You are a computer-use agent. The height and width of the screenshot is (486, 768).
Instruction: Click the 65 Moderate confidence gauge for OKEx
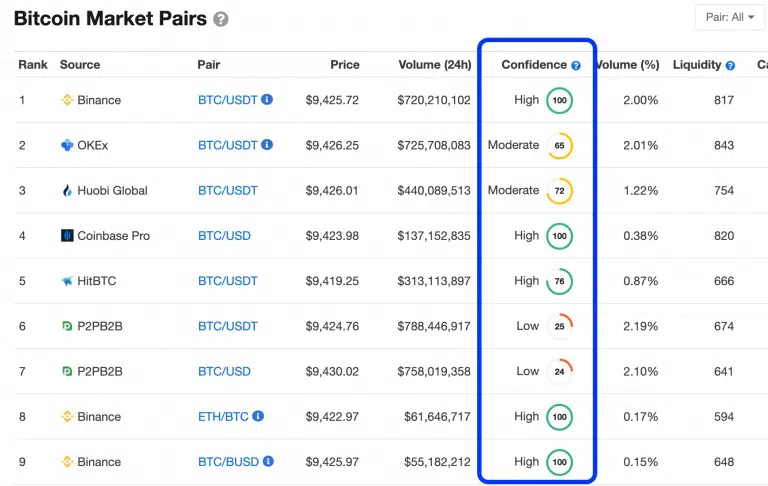point(559,146)
